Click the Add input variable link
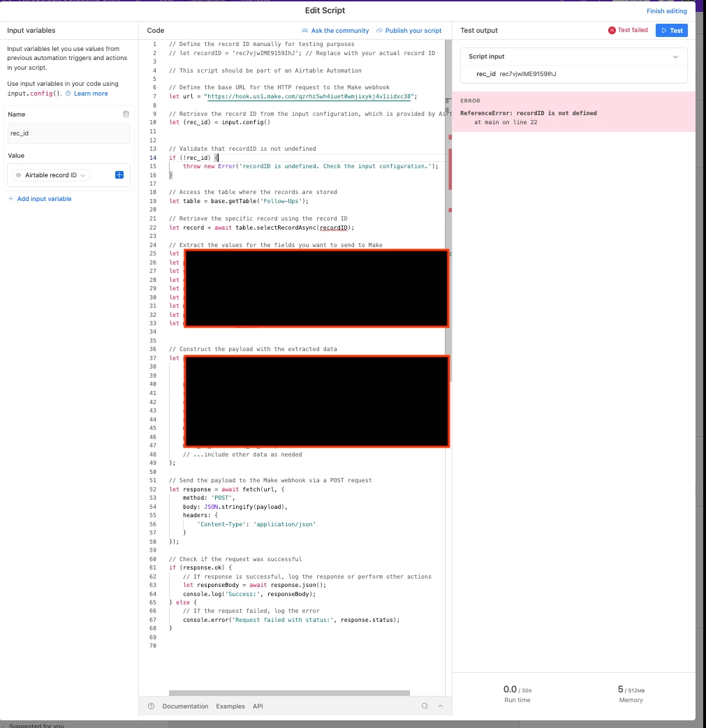 pos(44,199)
